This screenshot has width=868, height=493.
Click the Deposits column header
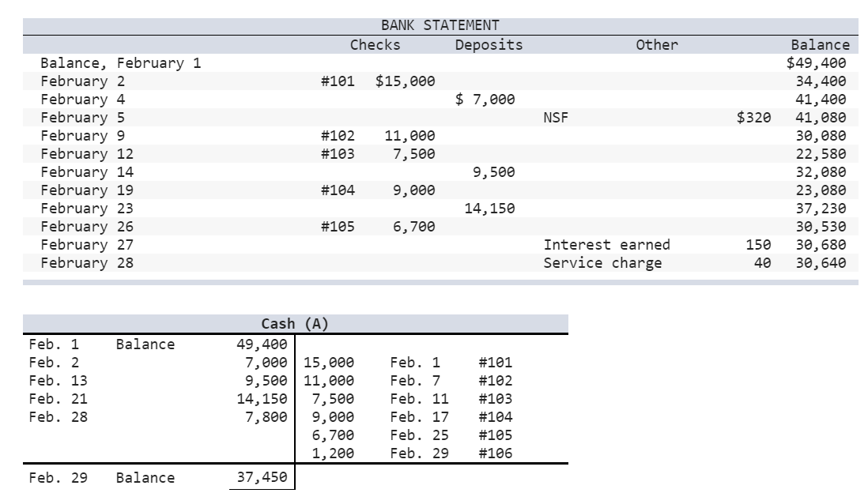click(487, 45)
